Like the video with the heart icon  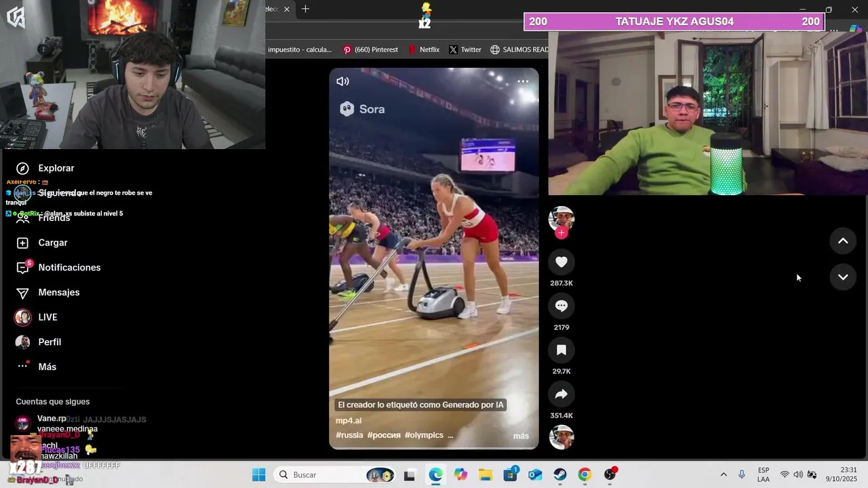coord(561,262)
